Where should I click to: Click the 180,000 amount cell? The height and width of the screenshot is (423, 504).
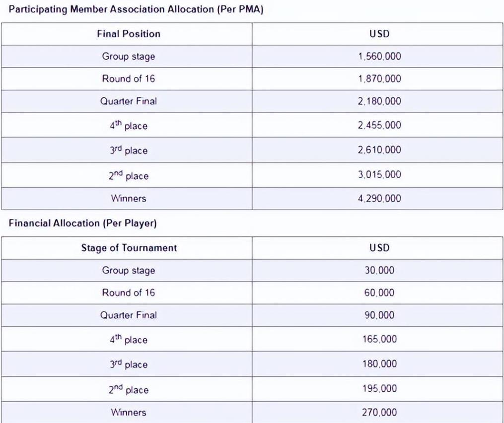[379, 364]
